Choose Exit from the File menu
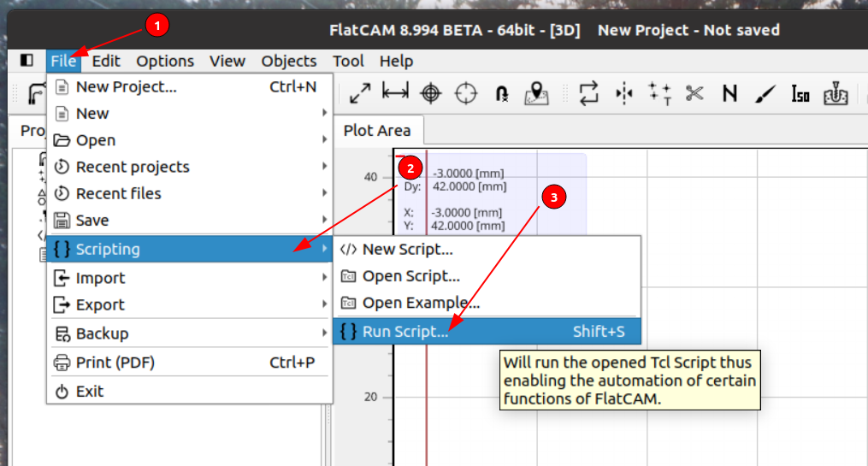 [189, 392]
